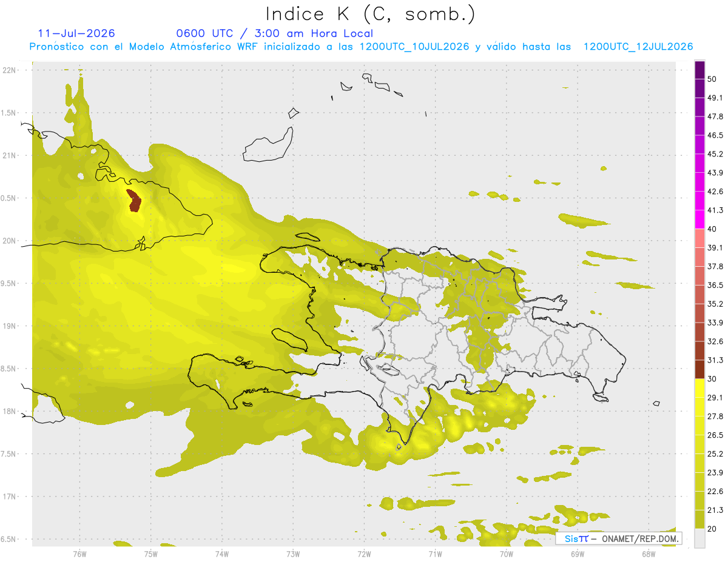Click the '37.8' value on the color scale
Image resolution: width=728 pixels, height=562 pixels.
click(715, 266)
